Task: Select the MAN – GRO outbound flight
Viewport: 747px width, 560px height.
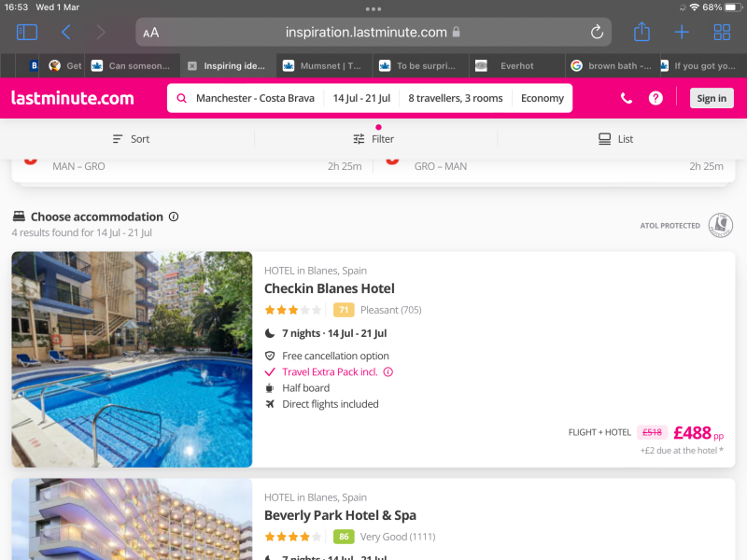Action: tap(193, 166)
